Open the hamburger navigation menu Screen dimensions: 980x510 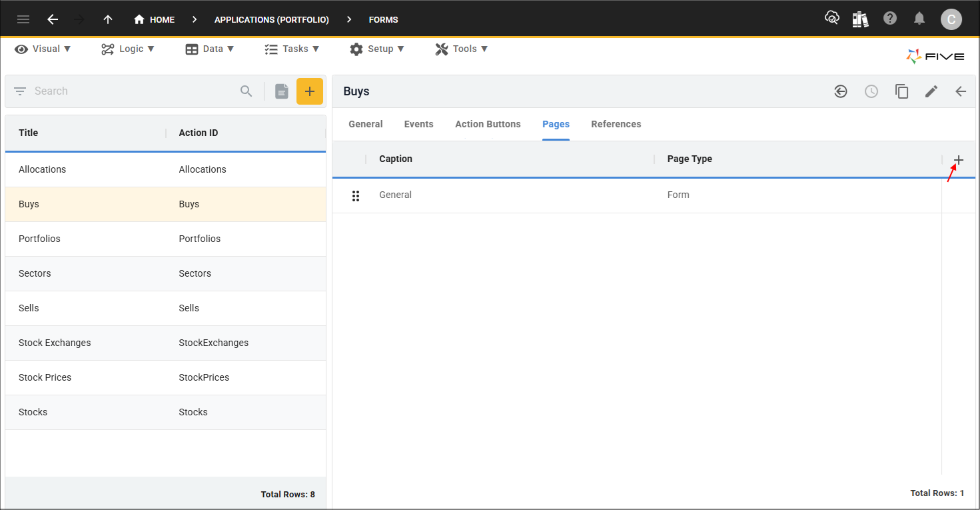click(x=23, y=19)
